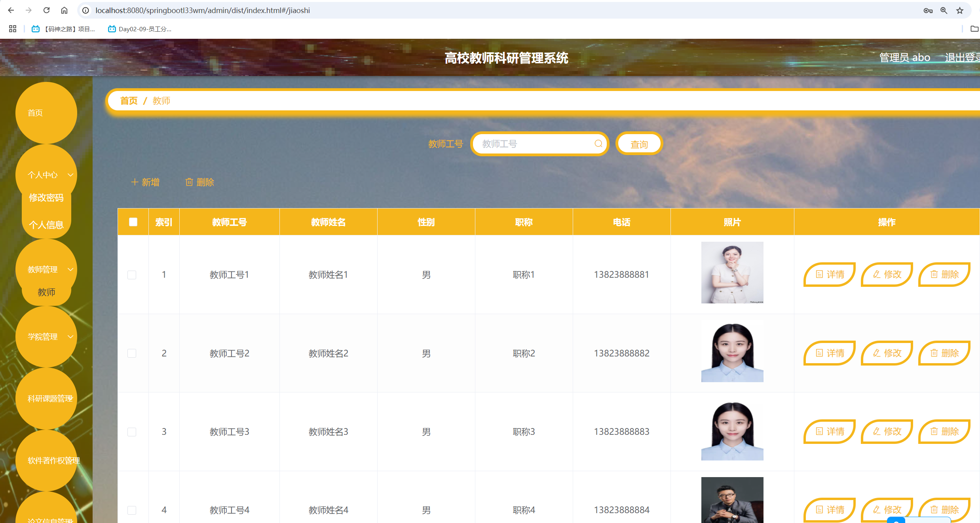Click the teacher photo thumbnail in row 1
This screenshot has width=980, height=523.
(732, 273)
